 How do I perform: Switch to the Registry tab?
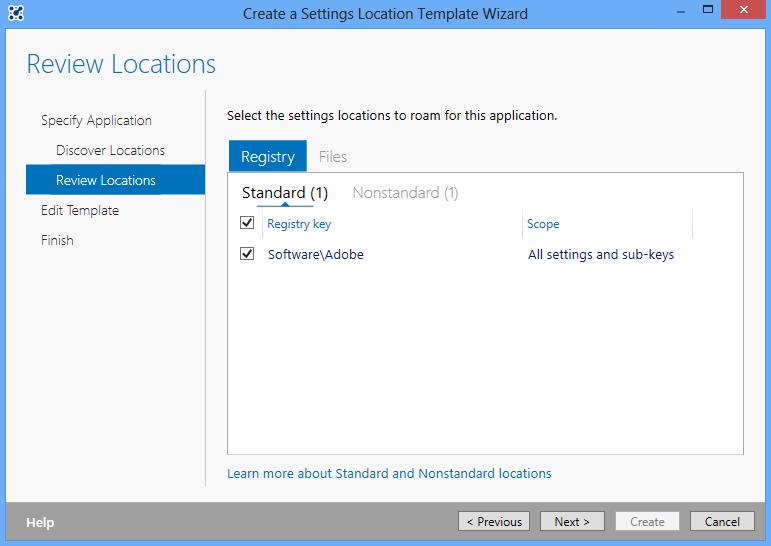pos(267,157)
